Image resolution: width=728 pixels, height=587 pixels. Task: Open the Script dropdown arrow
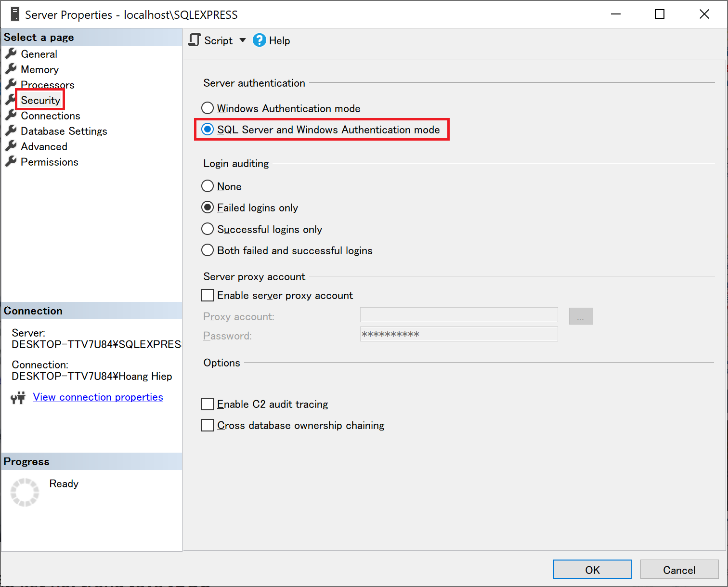point(243,40)
